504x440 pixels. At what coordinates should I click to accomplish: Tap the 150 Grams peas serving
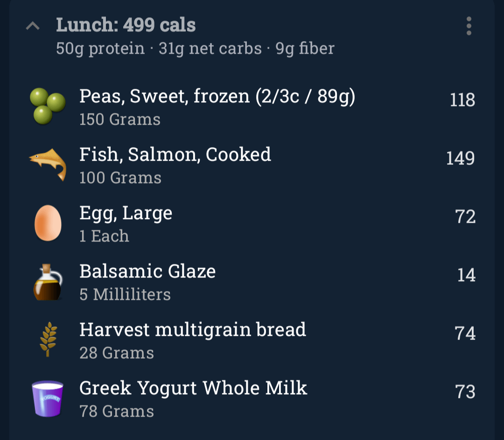point(120,120)
